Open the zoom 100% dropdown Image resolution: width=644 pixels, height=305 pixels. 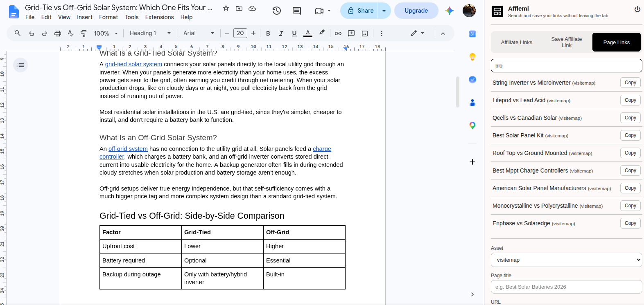pos(106,34)
